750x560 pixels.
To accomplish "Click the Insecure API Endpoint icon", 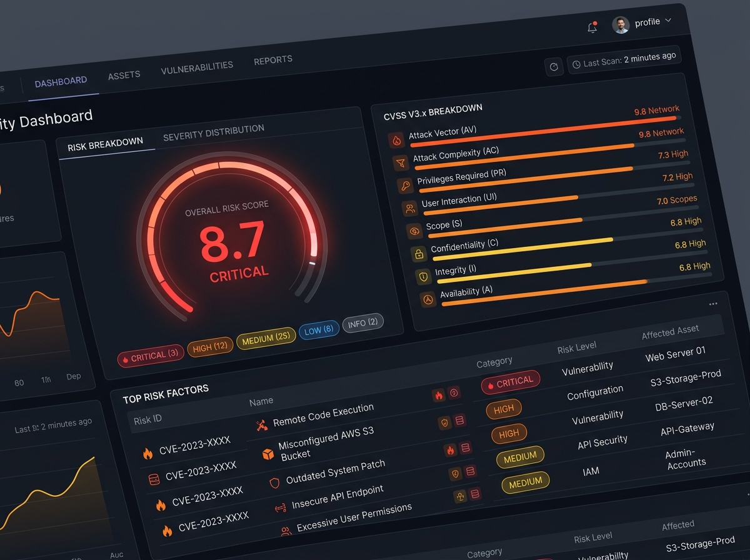I will click(280, 508).
